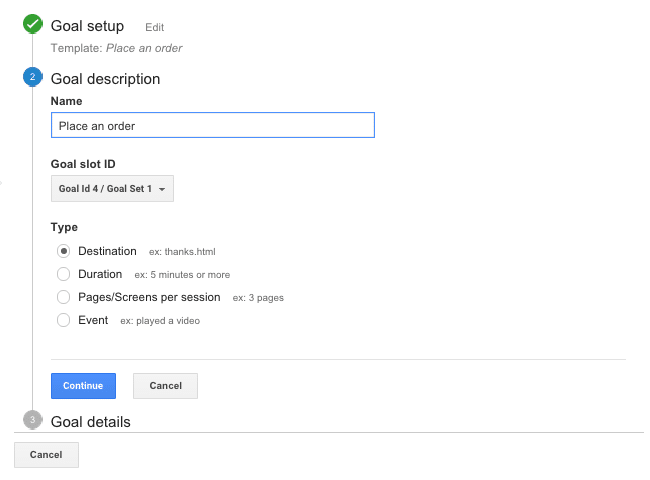Pick the Event type radio button
Image resolution: width=650 pixels, height=480 pixels.
[63, 320]
